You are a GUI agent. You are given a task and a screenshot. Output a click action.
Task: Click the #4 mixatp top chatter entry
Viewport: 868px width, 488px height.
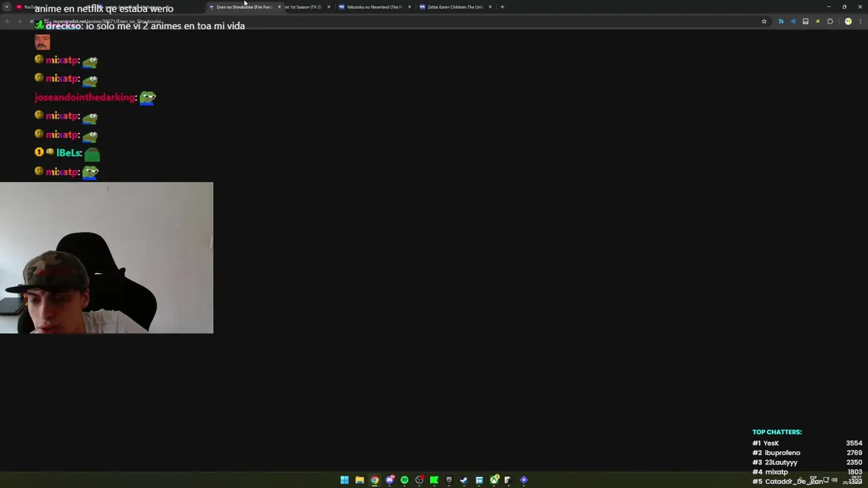(770, 472)
